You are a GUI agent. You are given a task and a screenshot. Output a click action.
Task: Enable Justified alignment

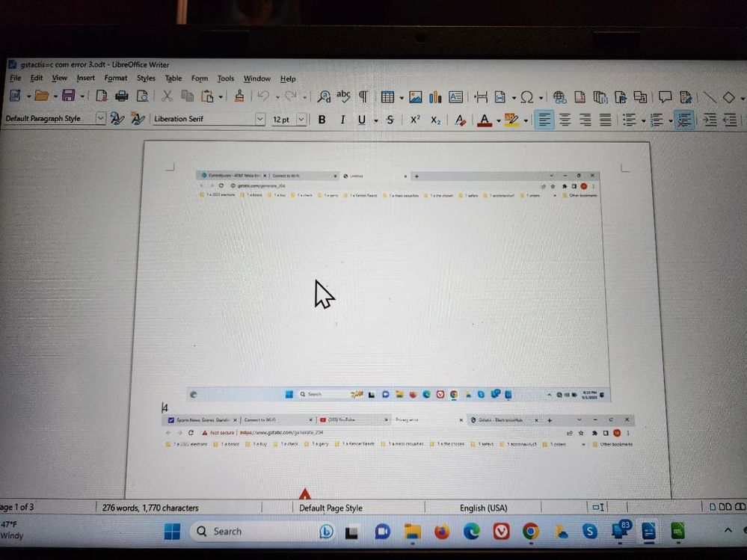click(606, 120)
